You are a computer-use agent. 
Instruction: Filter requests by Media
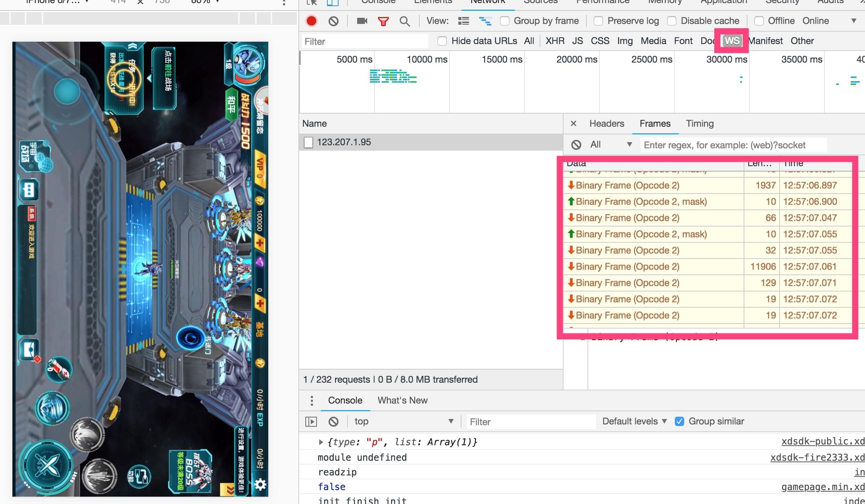[x=653, y=41]
